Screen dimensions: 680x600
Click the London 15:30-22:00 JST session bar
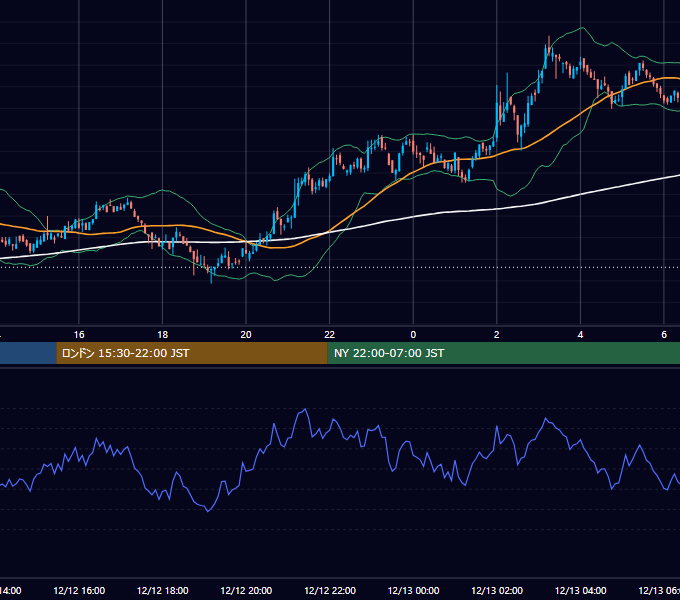tap(192, 353)
